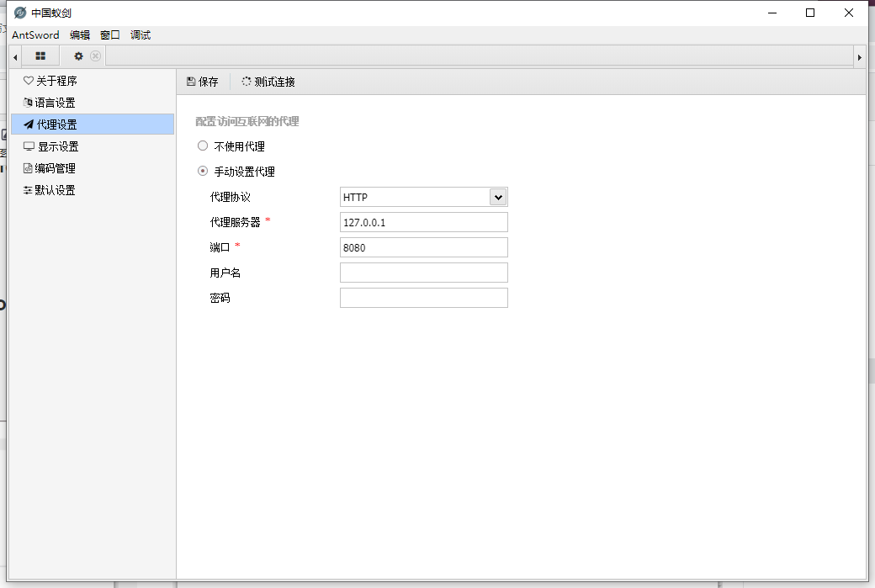The image size is (875, 588).
Task: Select the settings gear tab
Action: coord(79,56)
